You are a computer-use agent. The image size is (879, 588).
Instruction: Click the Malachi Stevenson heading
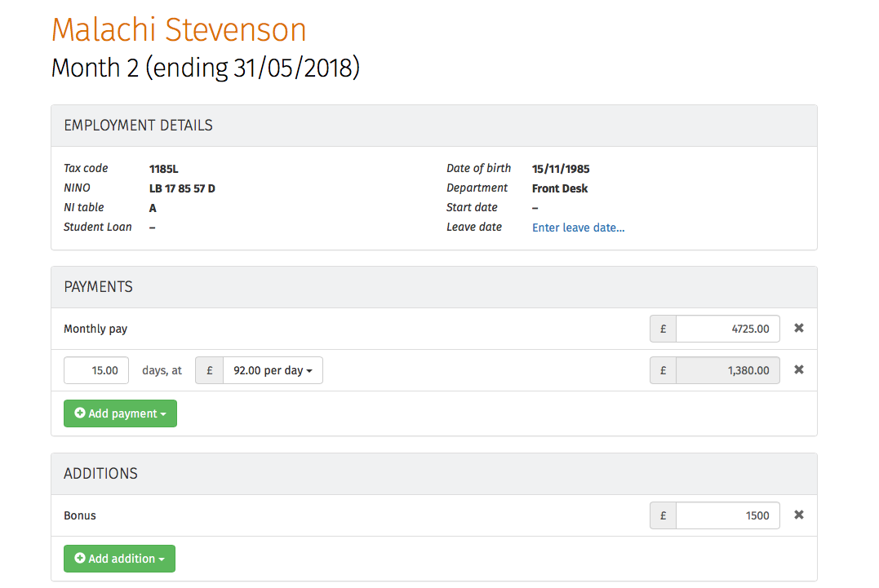click(179, 30)
